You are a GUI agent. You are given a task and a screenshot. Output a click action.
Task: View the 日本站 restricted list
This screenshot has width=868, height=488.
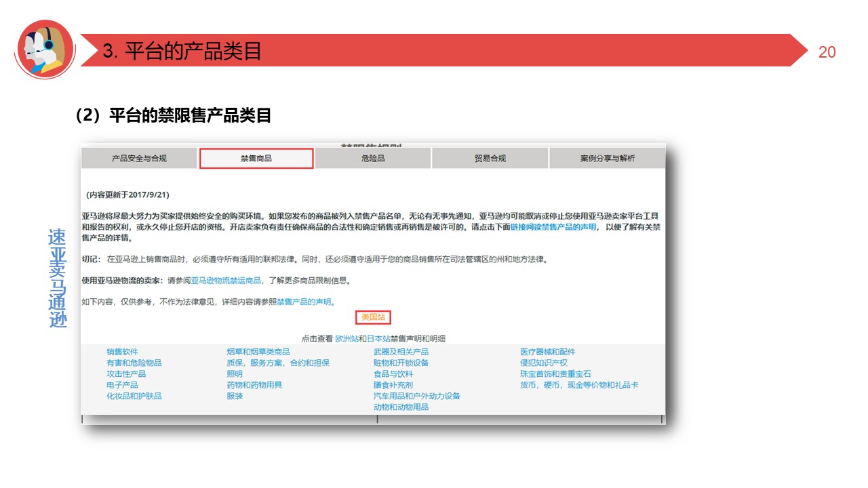click(378, 338)
